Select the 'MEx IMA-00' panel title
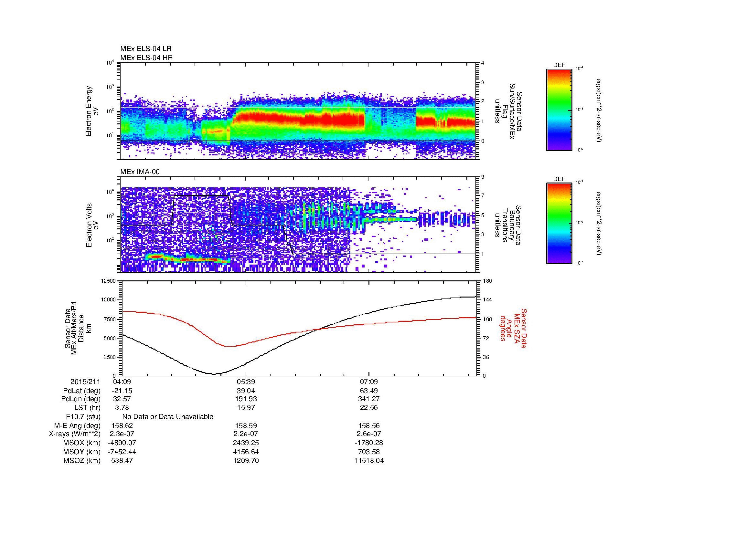This screenshot has width=756, height=534. 140,172
